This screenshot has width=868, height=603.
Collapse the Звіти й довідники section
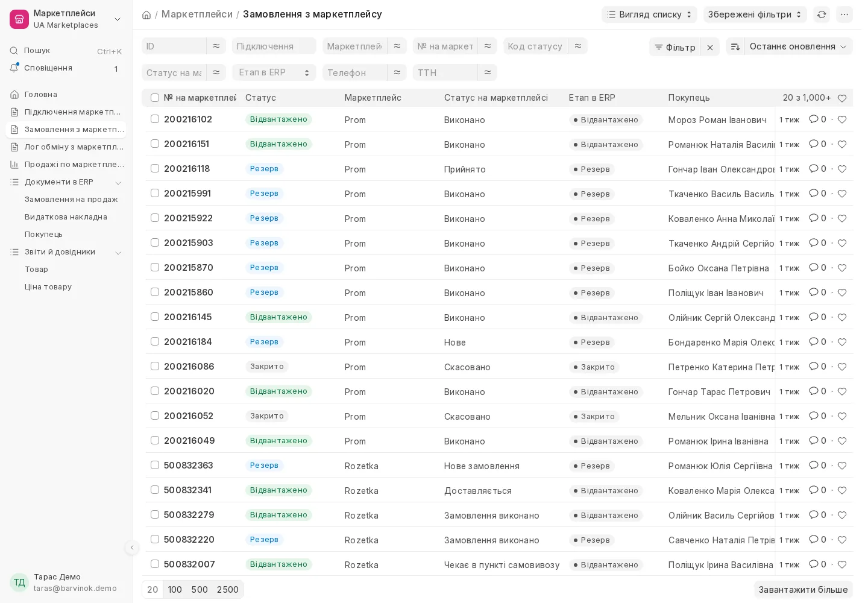[118, 252]
